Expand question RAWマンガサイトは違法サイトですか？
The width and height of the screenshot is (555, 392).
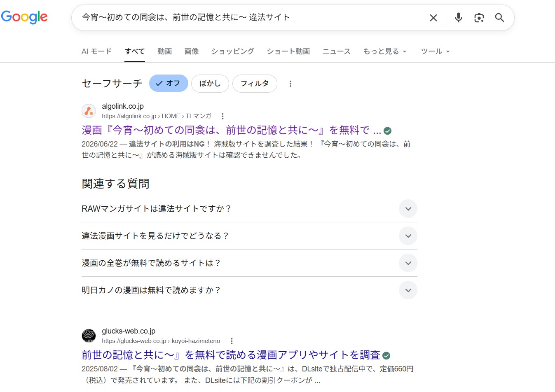pos(249,209)
